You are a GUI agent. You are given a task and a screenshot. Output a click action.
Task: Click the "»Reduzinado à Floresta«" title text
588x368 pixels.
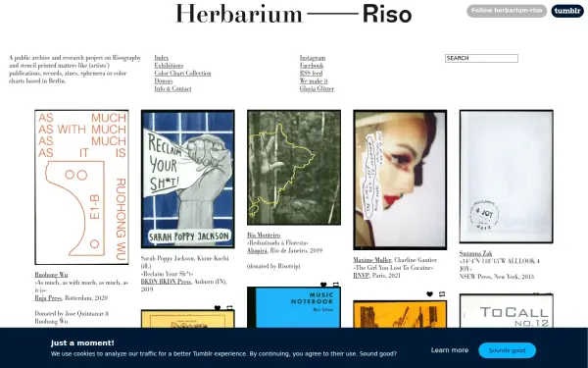click(277, 243)
